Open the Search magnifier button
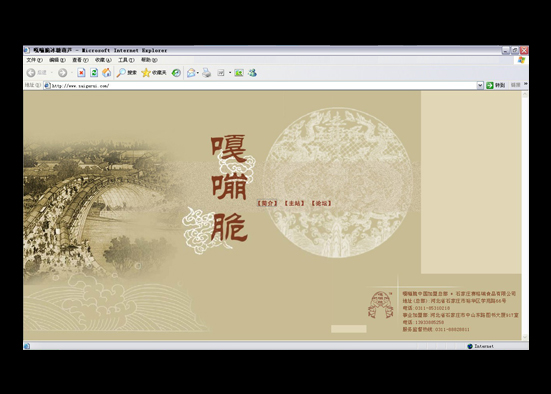This screenshot has height=394, width=551. point(127,73)
